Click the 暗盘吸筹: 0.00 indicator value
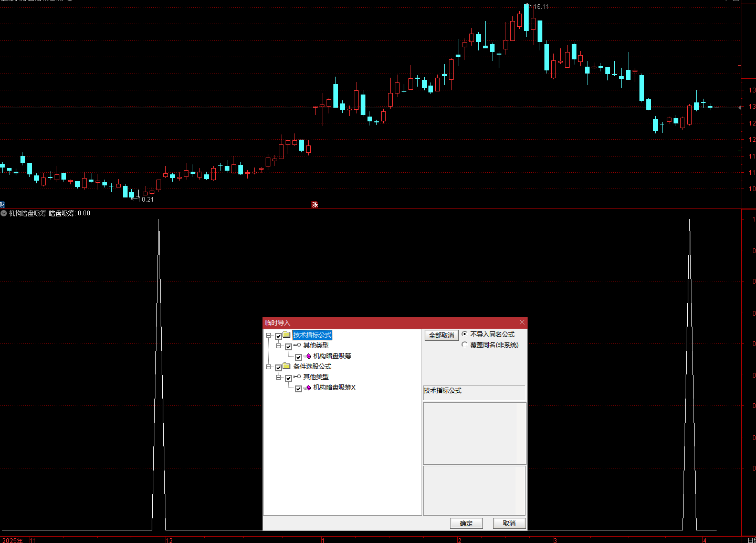Screen dimensions: 756x543 (70, 213)
